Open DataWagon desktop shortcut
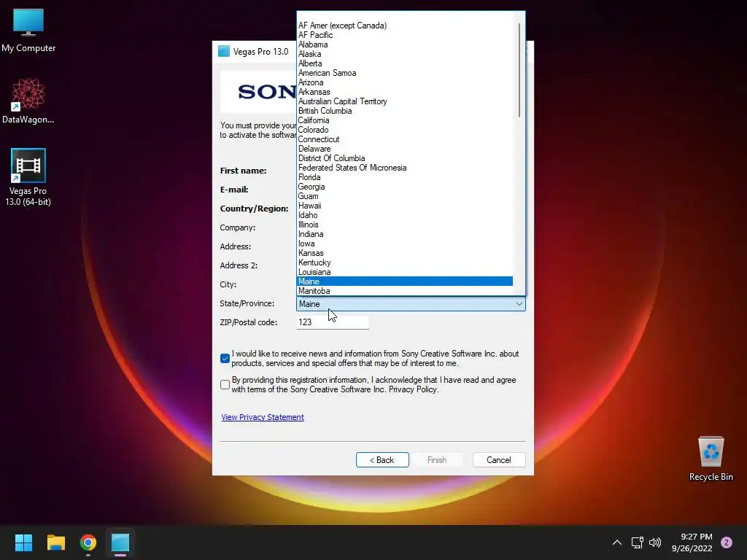The height and width of the screenshot is (560, 747). (x=28, y=101)
